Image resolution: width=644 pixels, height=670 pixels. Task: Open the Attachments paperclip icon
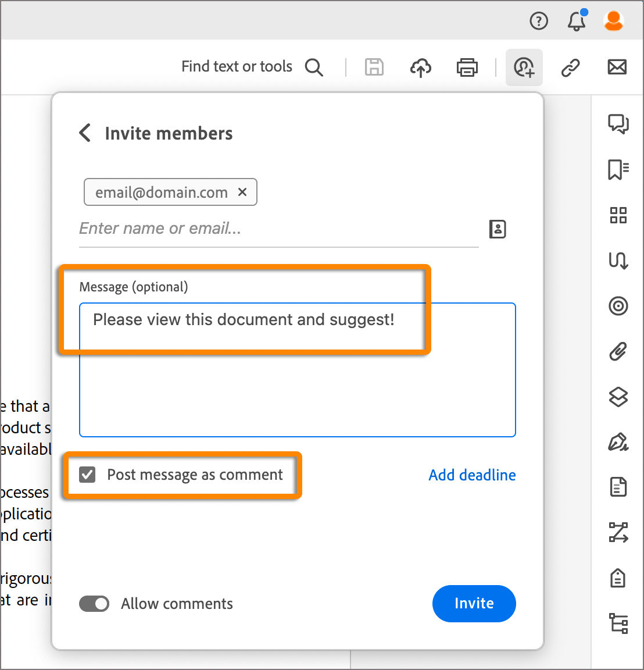click(x=618, y=351)
